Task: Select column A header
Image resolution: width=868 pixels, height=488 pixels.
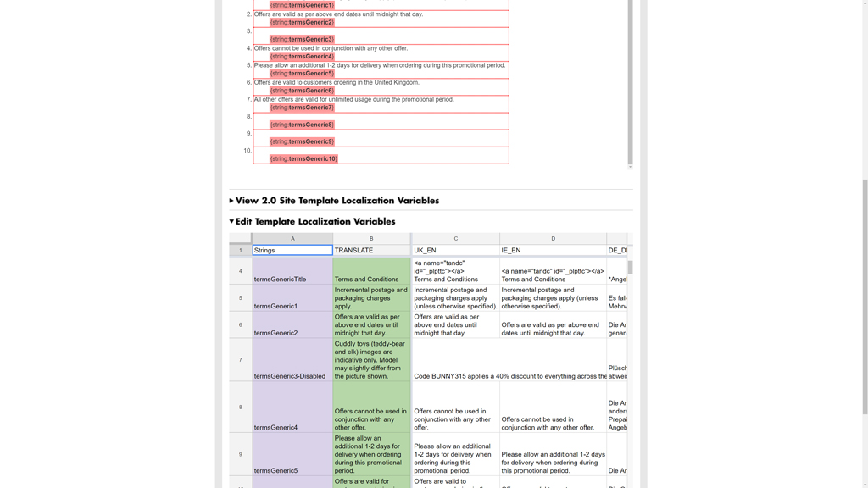Action: pos(292,238)
